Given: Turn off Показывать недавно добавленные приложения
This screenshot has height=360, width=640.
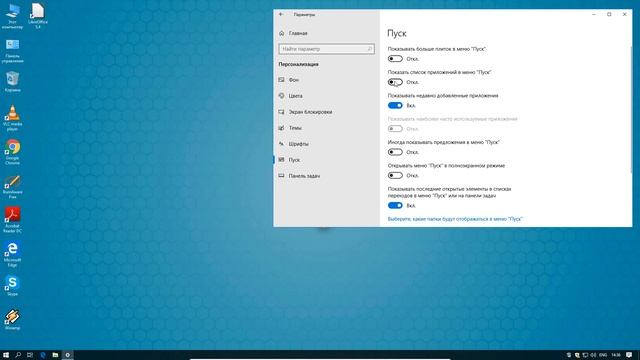Looking at the screenshot, I should [395, 105].
